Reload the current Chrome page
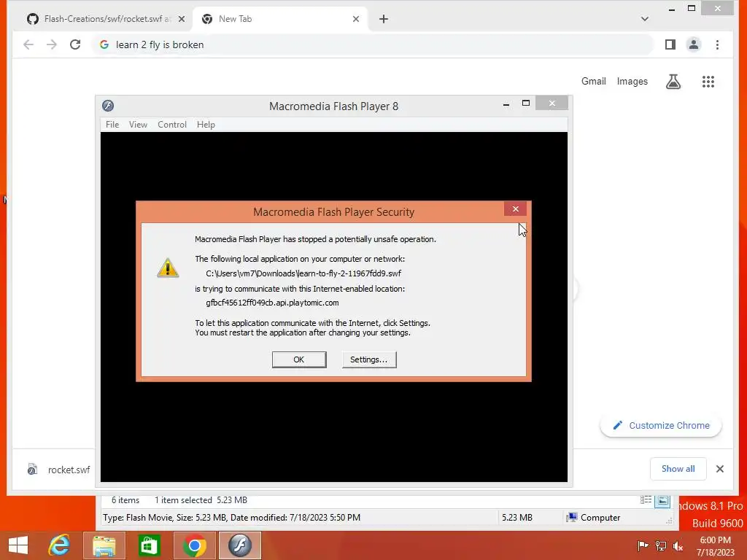Image resolution: width=747 pixels, height=560 pixels. [75, 44]
